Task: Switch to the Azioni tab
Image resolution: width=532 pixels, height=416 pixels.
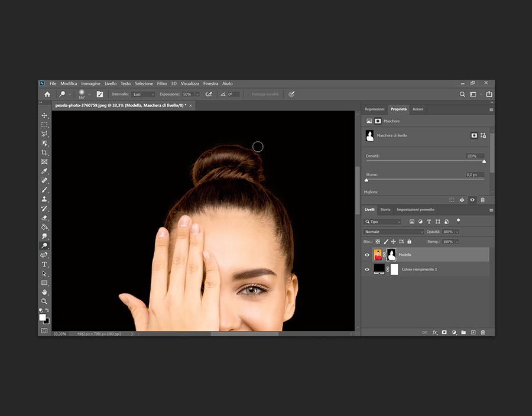Action: (x=418, y=109)
